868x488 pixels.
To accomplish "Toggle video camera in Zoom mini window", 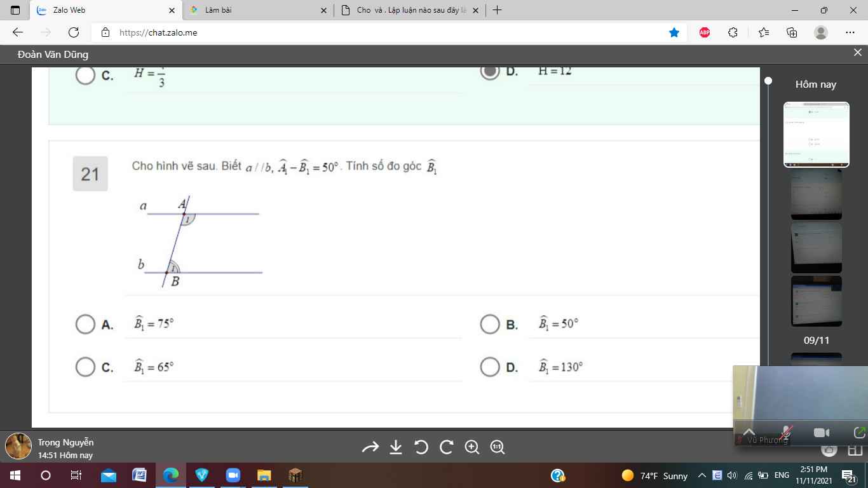I will click(x=822, y=433).
